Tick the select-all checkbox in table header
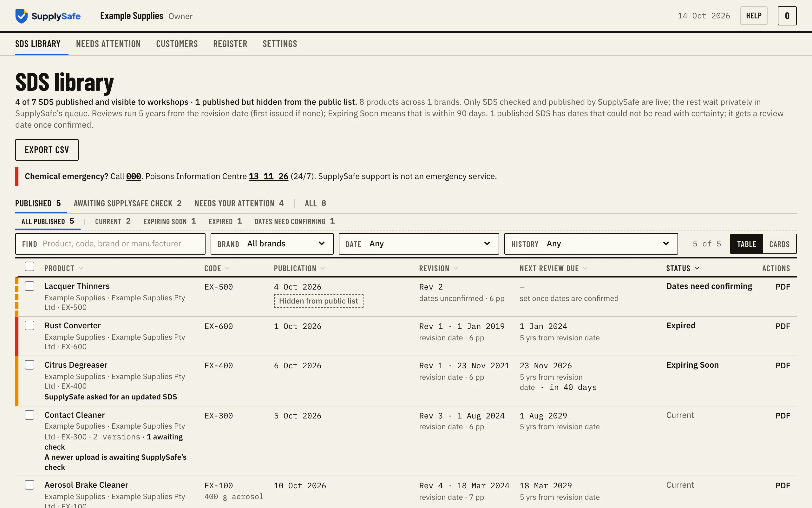Viewport: 812px width, 508px height. pyautogui.click(x=29, y=266)
